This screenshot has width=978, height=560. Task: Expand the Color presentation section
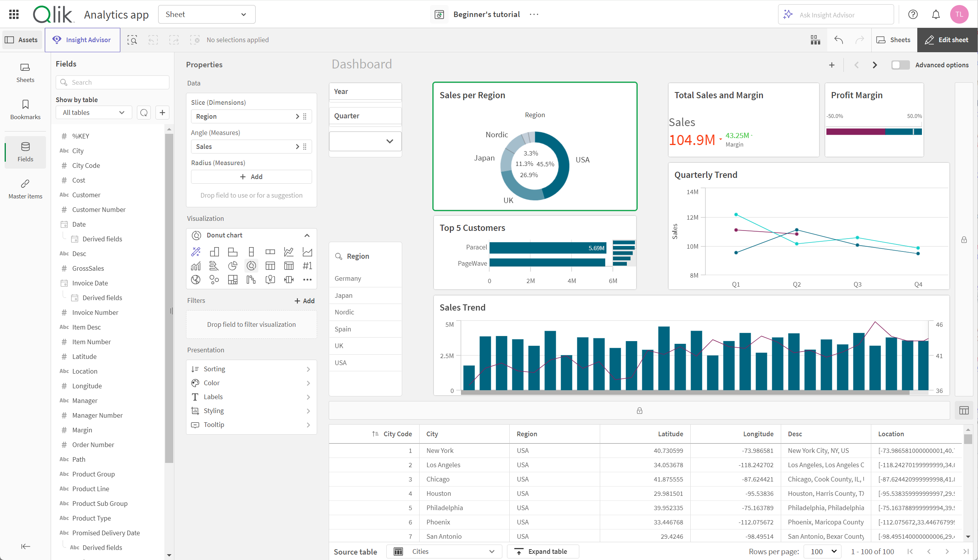(252, 382)
